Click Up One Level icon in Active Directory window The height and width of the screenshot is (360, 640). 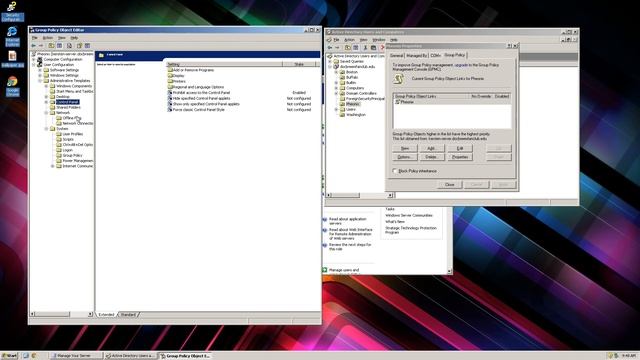347,48
